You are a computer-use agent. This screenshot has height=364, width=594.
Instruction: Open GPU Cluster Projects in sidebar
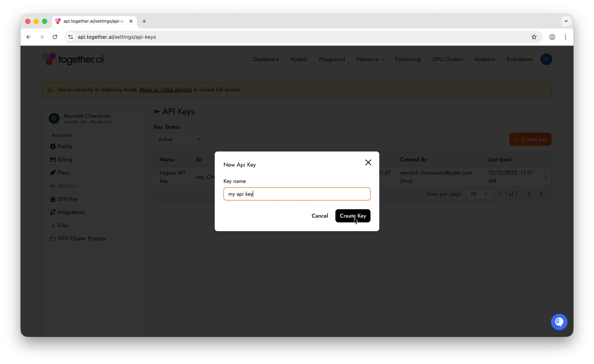[x=82, y=238]
